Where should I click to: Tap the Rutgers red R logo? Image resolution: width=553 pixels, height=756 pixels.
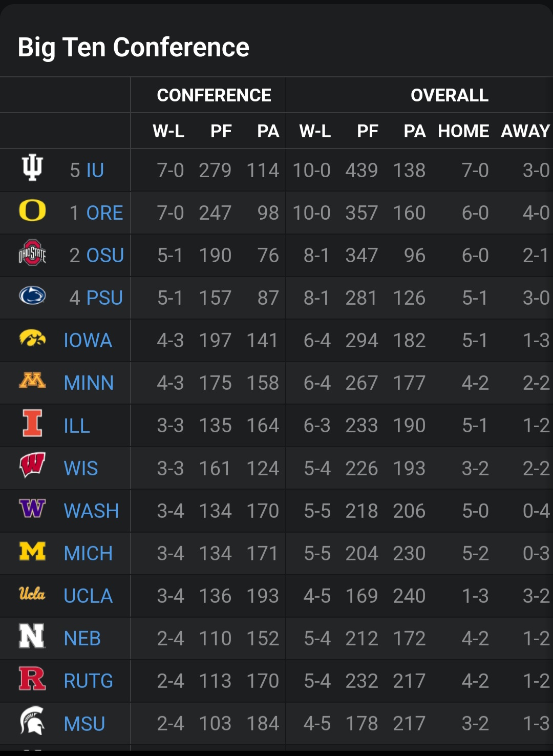click(32, 678)
